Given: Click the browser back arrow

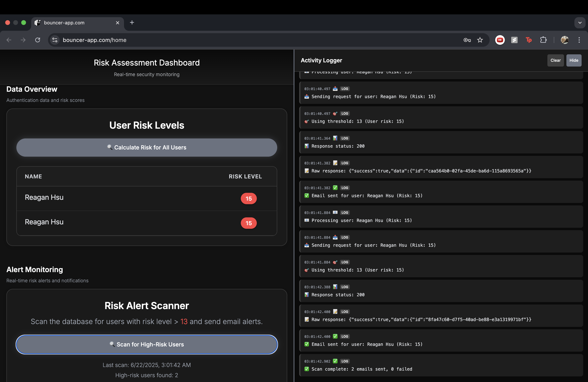Looking at the screenshot, I should 9,40.
